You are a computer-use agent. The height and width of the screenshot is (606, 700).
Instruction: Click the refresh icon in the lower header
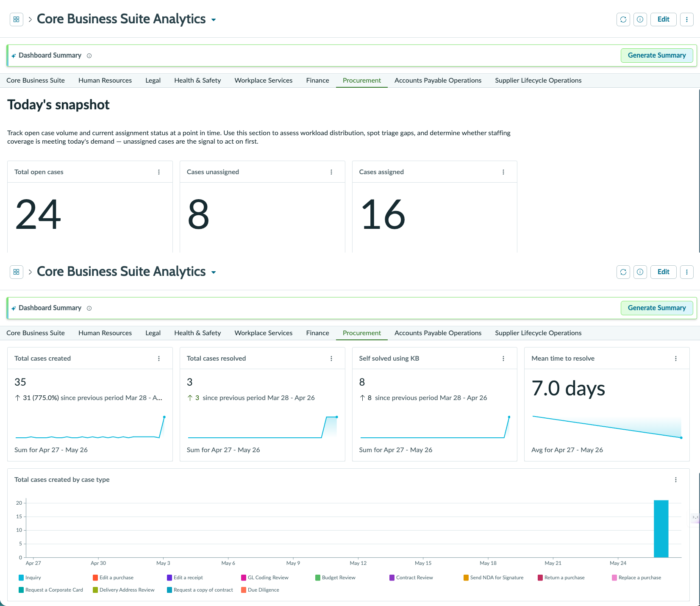[x=623, y=272]
